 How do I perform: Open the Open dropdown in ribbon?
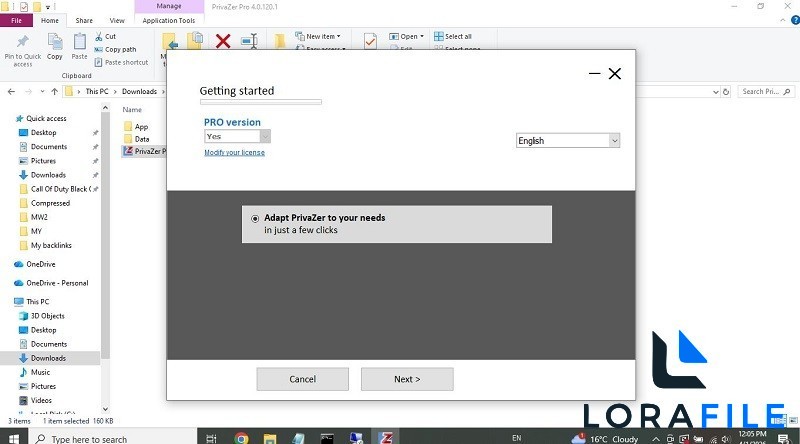tap(406, 36)
